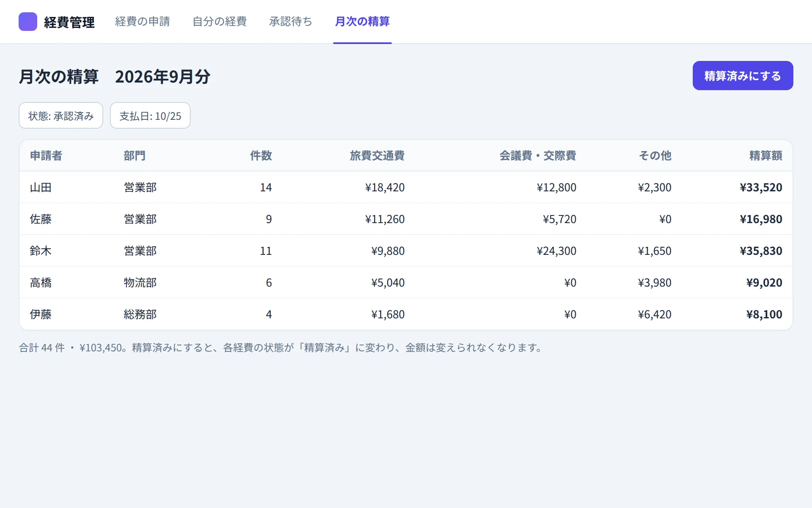Viewport: 812px width, 508px height.
Task: Click 山田's settlement amount ¥33,520
Action: [761, 187]
